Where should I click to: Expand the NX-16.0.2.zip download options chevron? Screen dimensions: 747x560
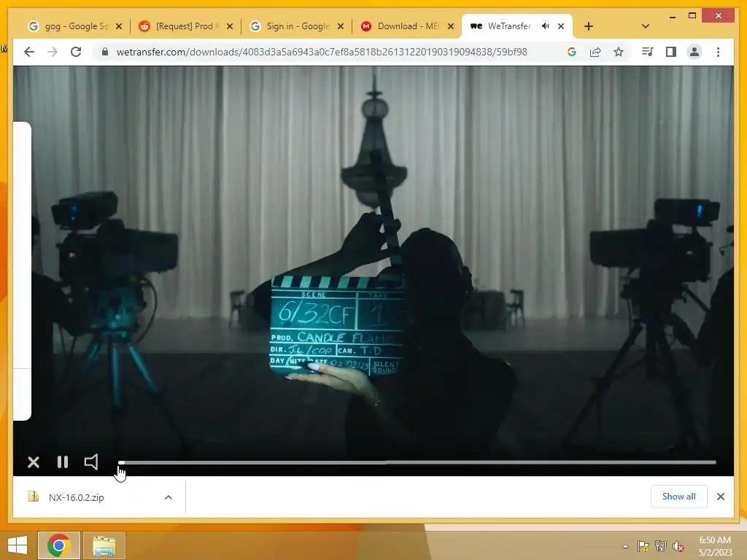click(169, 497)
